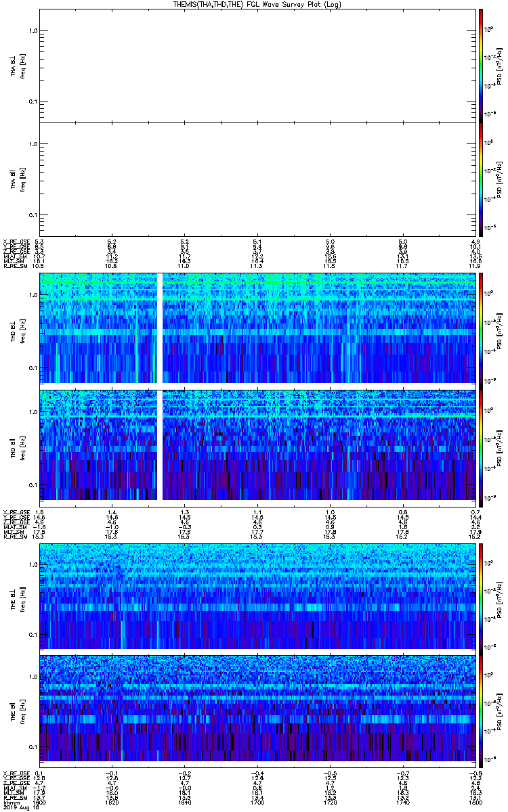Click the 'hhmm' time axis label

pyautogui.click(x=10, y=804)
